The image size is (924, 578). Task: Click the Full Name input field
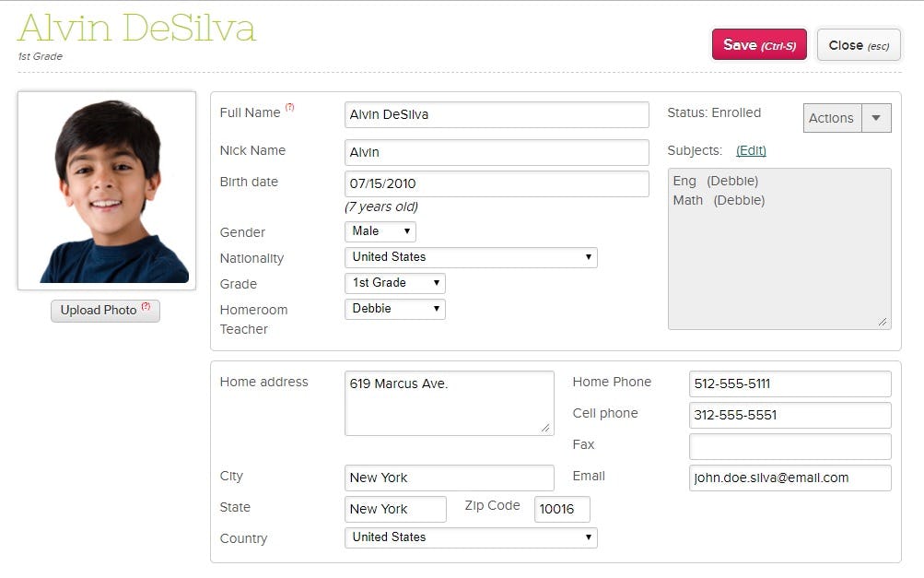tap(497, 115)
